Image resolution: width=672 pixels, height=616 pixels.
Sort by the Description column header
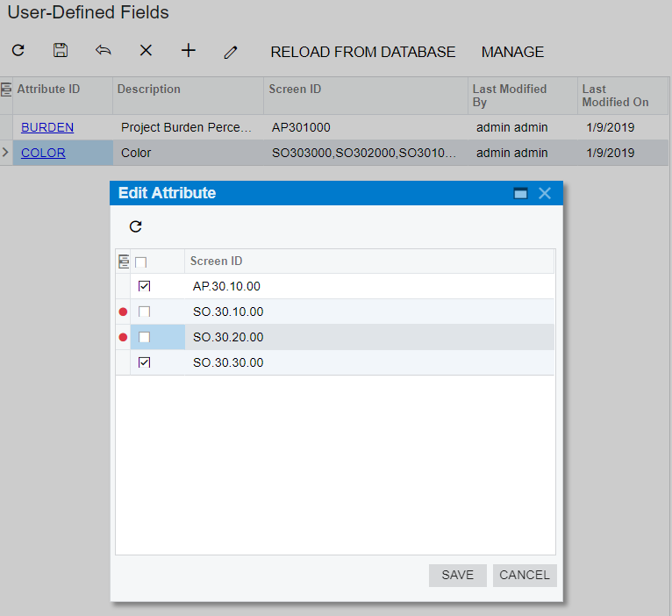tap(149, 89)
